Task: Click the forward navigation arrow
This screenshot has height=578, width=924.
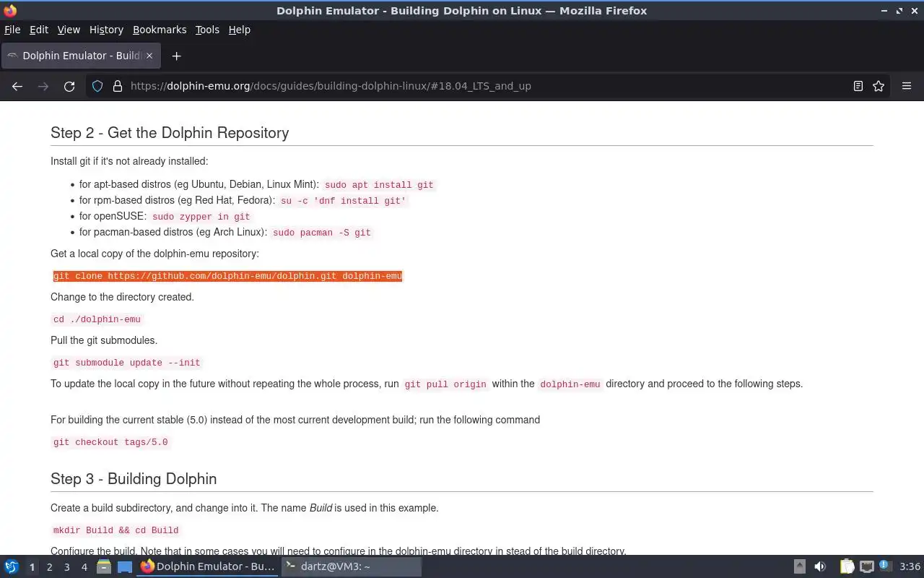Action: [43, 86]
